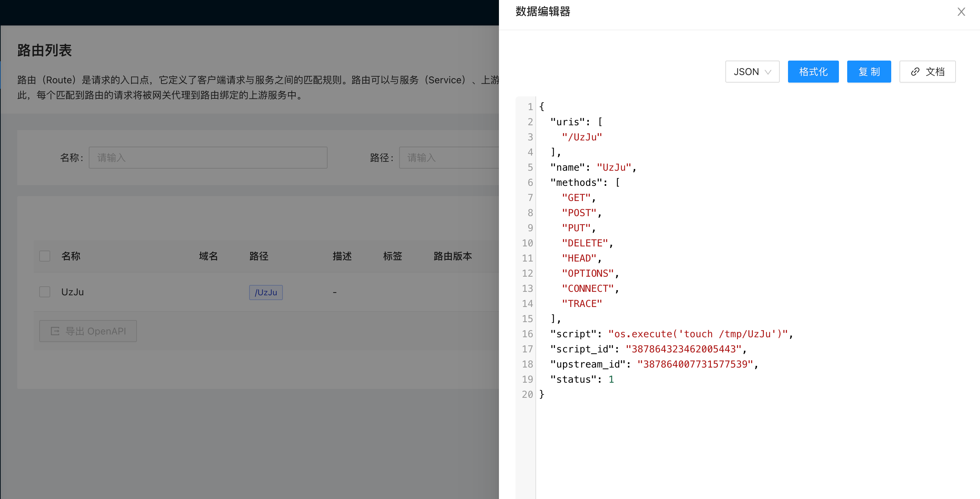
Task: Click the UzJu route name cell
Action: point(73,292)
